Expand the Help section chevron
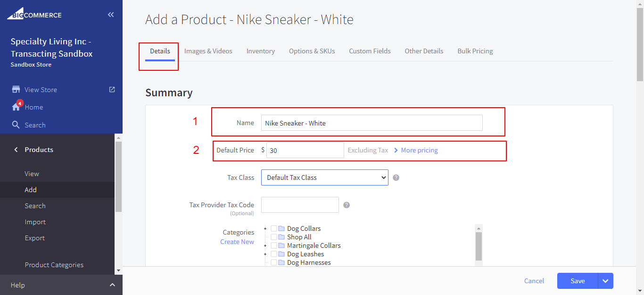Image resolution: width=644 pixels, height=295 pixels. pos(112,285)
